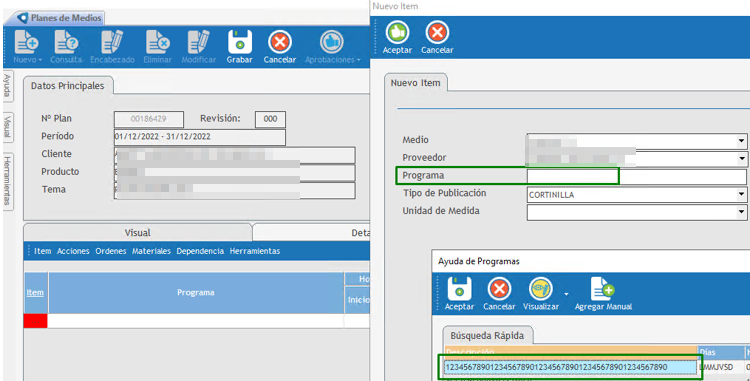Click the Item column header link
This screenshot has height=381, width=750.
[x=35, y=293]
